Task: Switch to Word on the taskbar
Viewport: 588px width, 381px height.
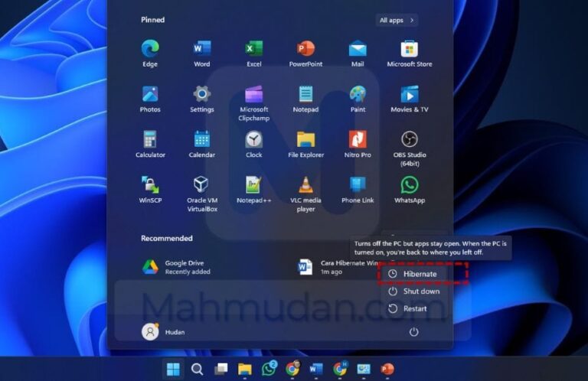Action: (x=315, y=370)
